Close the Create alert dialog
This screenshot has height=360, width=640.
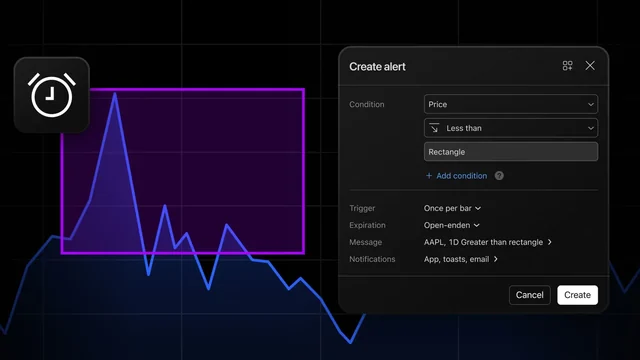click(590, 66)
